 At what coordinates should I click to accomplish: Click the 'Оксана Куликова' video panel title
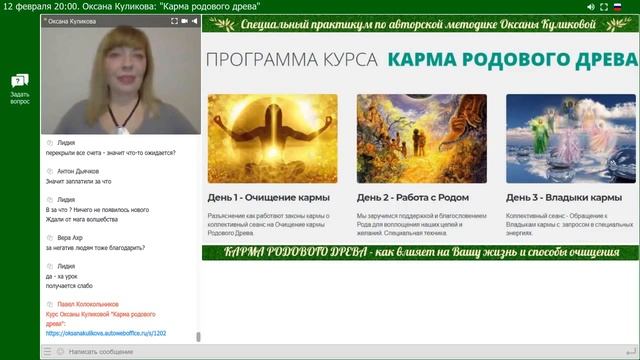[70, 21]
